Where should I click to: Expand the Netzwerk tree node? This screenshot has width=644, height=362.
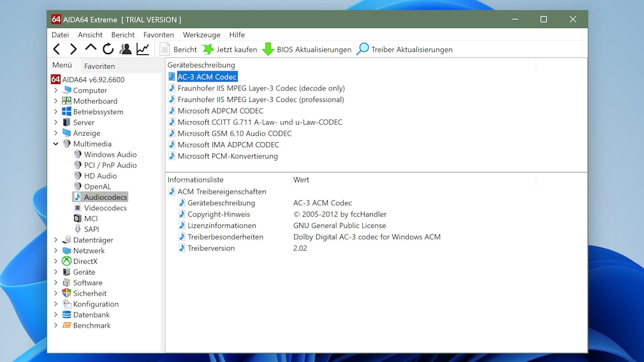pos(56,250)
